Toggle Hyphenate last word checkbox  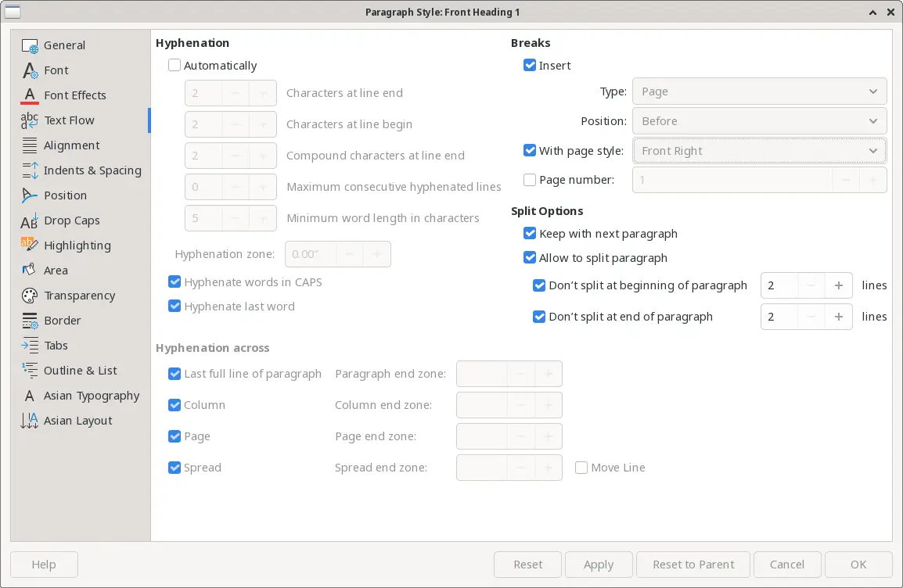pyautogui.click(x=174, y=306)
